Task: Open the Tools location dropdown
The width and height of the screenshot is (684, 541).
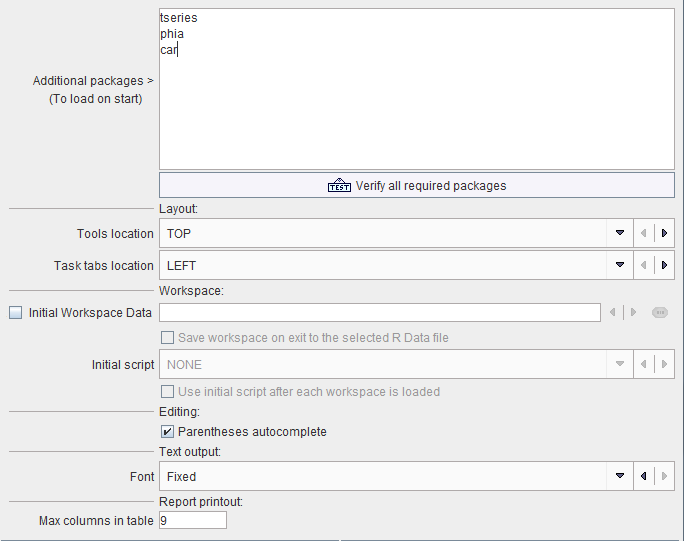Action: [619, 233]
